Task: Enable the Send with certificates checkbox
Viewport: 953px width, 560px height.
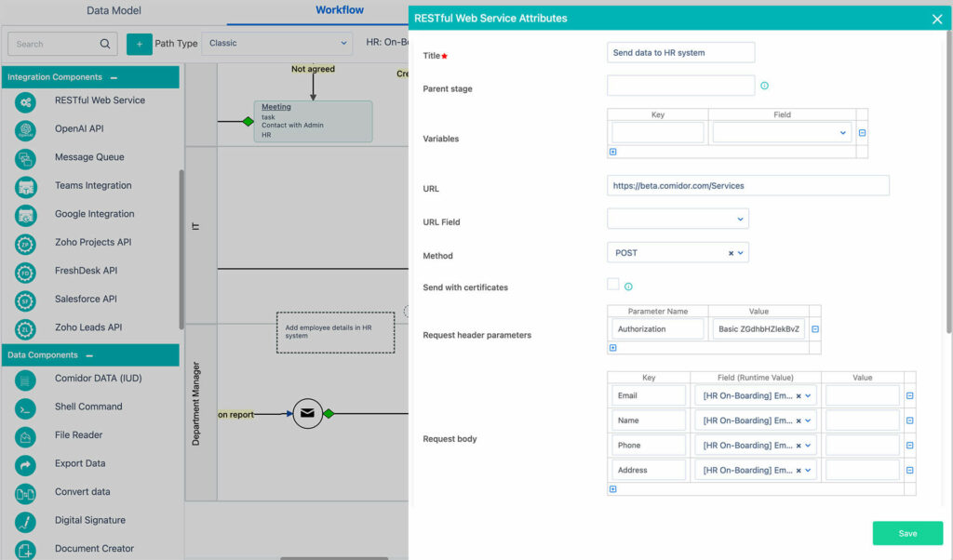Action: tap(613, 285)
